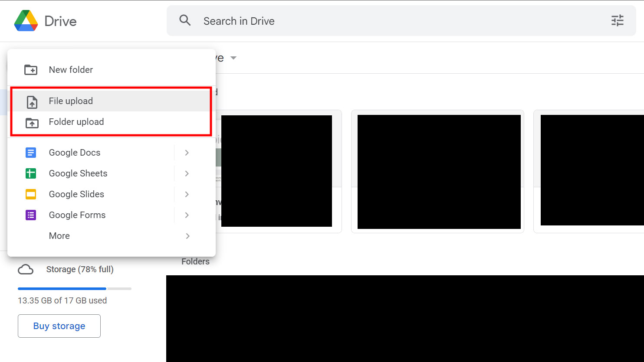Select File upload from the menu
This screenshot has width=644, height=362.
click(x=71, y=101)
